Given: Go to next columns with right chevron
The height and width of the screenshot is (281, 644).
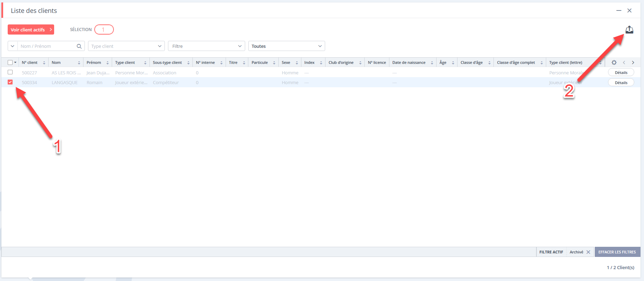Looking at the screenshot, I should (x=633, y=62).
